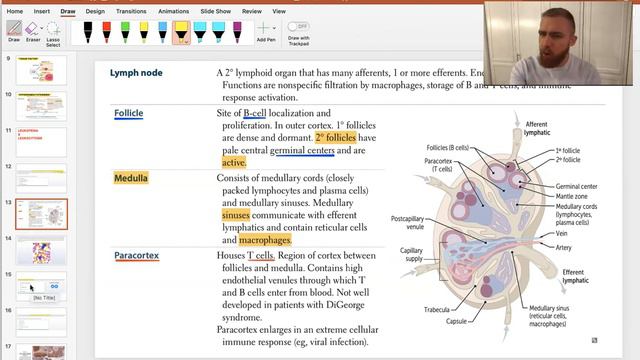
Task: Click the 'Paracortex' heading
Action: (136, 256)
